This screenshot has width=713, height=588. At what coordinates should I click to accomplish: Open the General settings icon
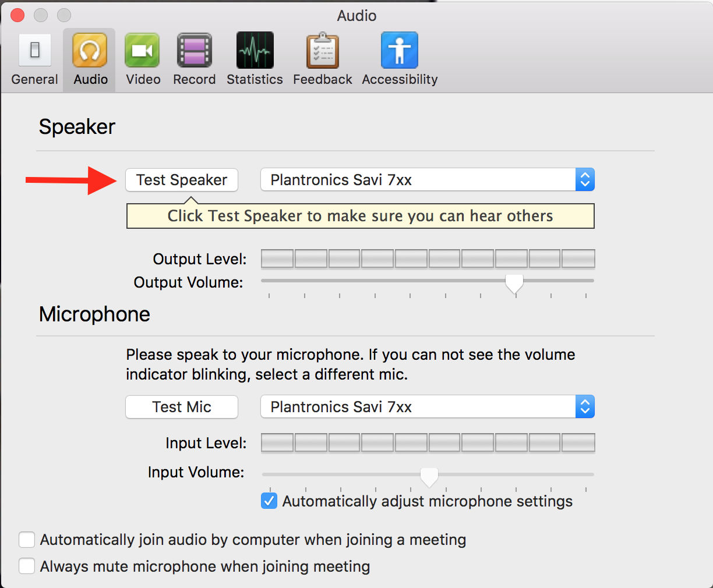[x=35, y=51]
